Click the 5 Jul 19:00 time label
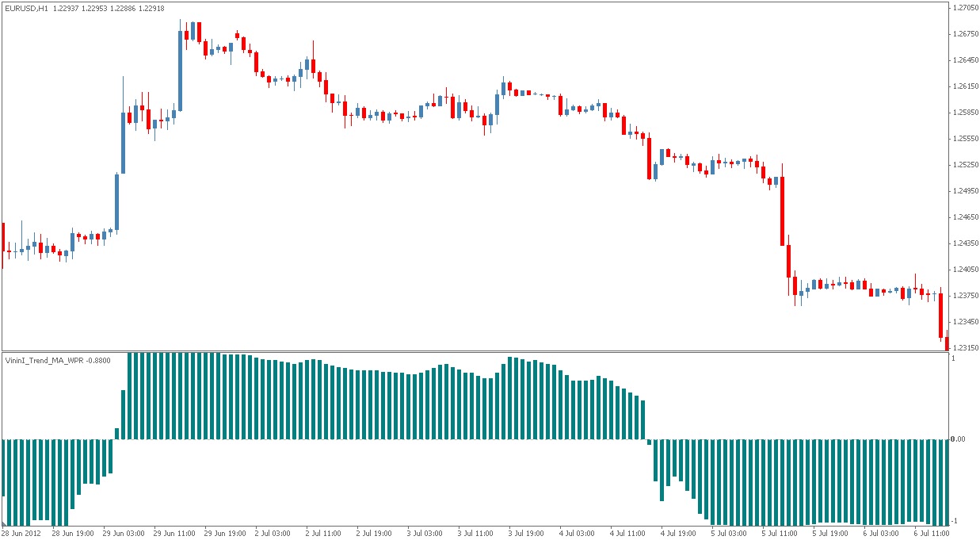The width and height of the screenshot is (980, 540). [832, 534]
